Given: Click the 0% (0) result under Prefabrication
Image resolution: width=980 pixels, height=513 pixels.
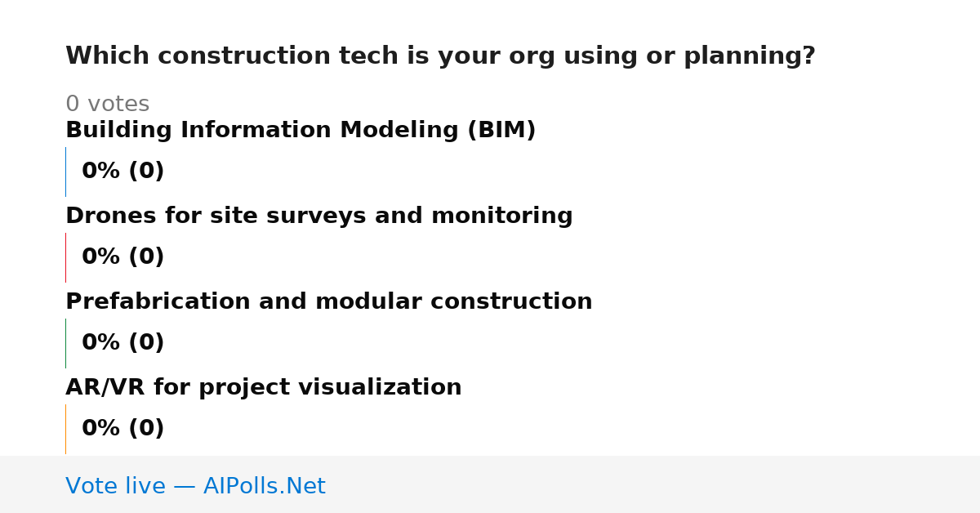Looking at the screenshot, I should click(x=123, y=343).
